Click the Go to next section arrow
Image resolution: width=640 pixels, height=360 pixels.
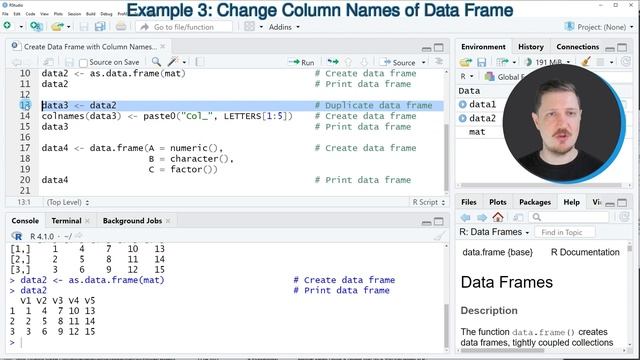point(364,62)
